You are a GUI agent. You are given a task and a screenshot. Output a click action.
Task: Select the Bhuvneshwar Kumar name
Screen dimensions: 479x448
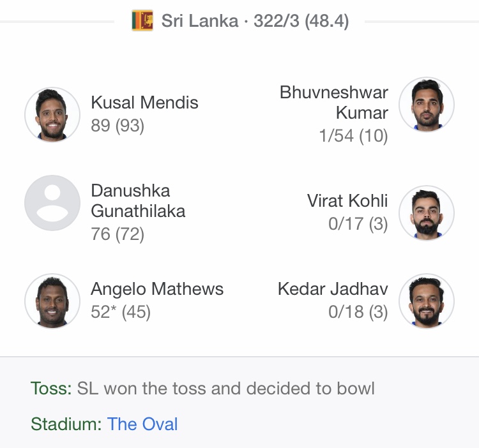334,102
